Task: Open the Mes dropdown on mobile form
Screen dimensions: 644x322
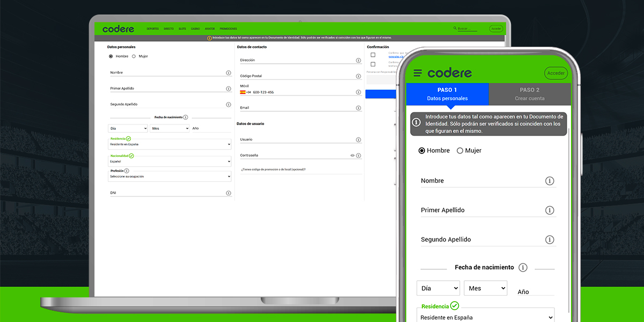Action: click(485, 288)
